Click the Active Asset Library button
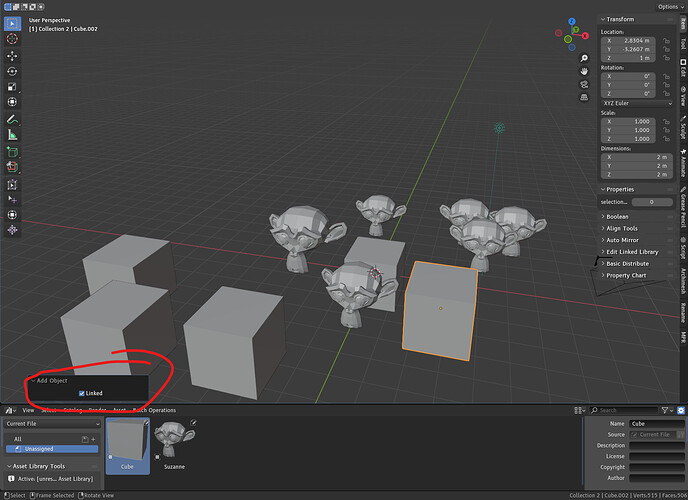Screen dimensions: 688x500 click(52, 479)
